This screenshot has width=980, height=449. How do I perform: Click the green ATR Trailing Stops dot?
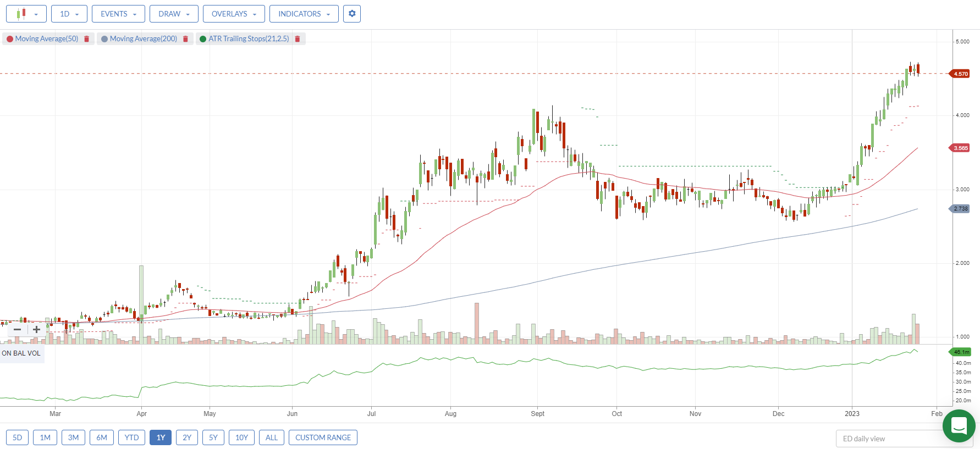coord(203,39)
